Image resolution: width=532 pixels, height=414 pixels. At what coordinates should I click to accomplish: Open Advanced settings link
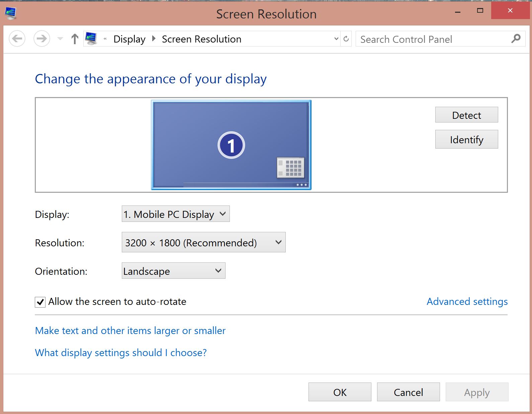(x=467, y=302)
